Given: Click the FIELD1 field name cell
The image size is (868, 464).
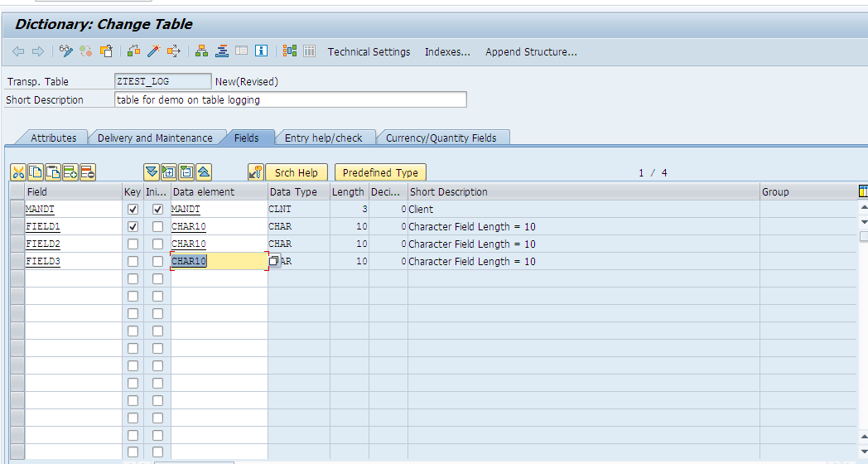Looking at the screenshot, I should pos(73,226).
